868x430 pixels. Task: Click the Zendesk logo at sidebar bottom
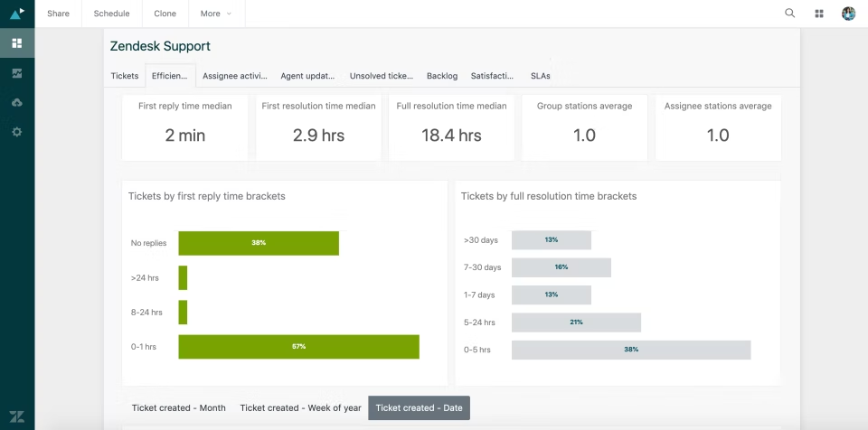17,416
